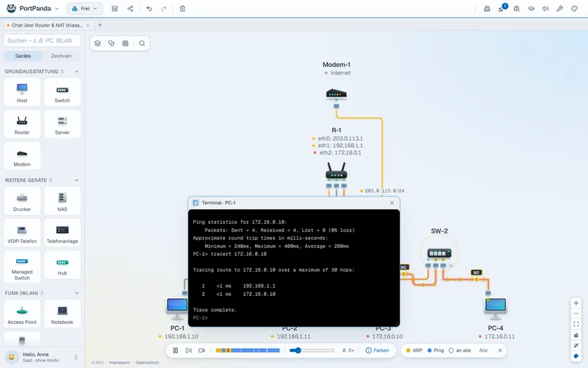This screenshot has width=588, height=368.
Task: Toggle the sound speaker icon
Action: [x=545, y=9]
